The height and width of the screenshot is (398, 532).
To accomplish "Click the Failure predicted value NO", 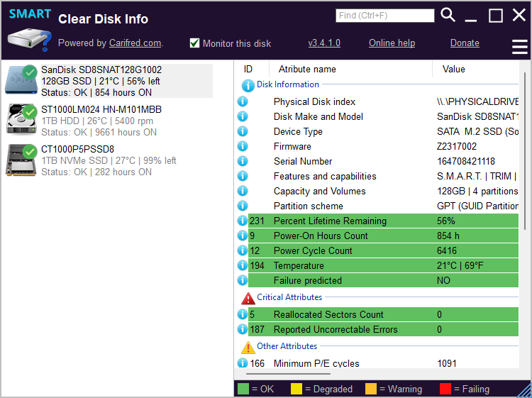I will 443,280.
